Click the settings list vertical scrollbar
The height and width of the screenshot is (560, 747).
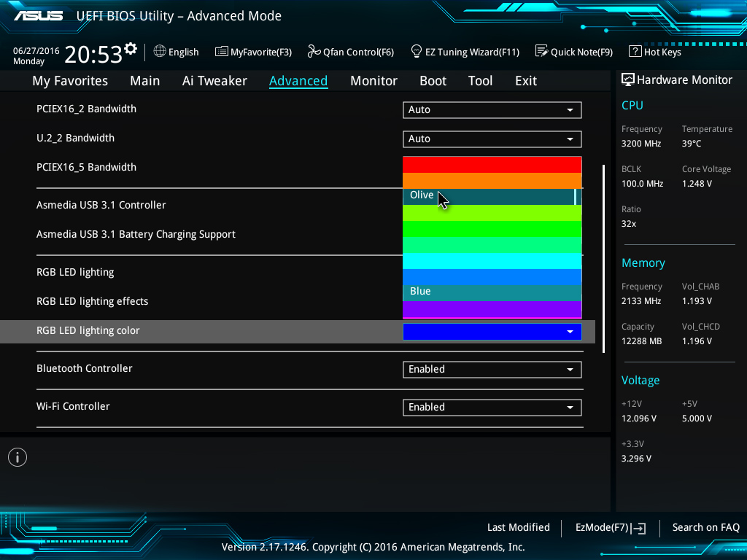click(603, 259)
